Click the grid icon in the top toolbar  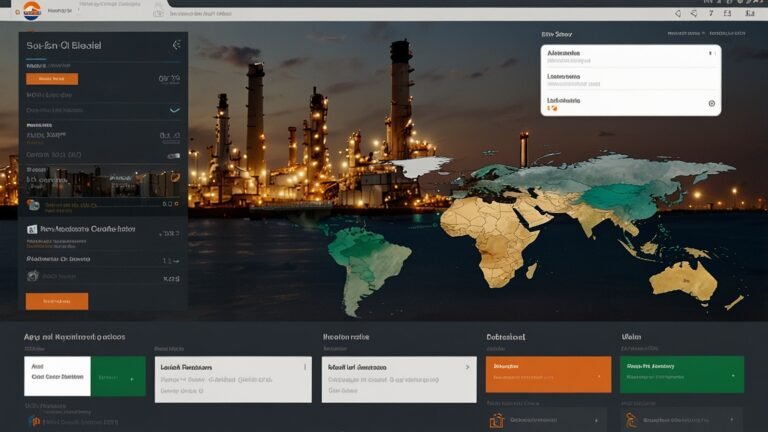coord(727,13)
